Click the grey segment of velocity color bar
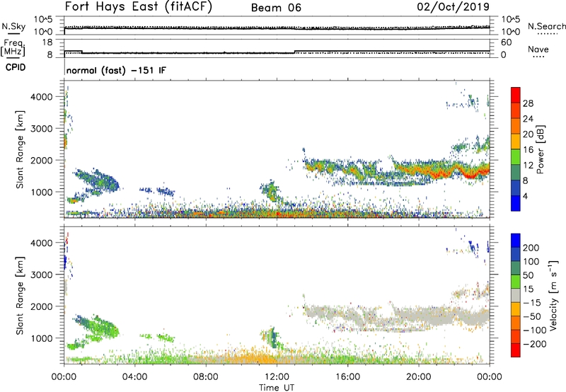 pos(516,295)
